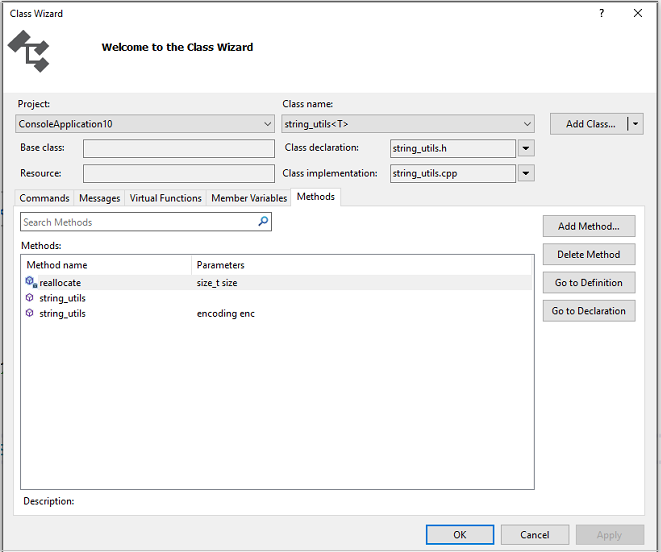Go to the Member Variables tab

point(249,198)
